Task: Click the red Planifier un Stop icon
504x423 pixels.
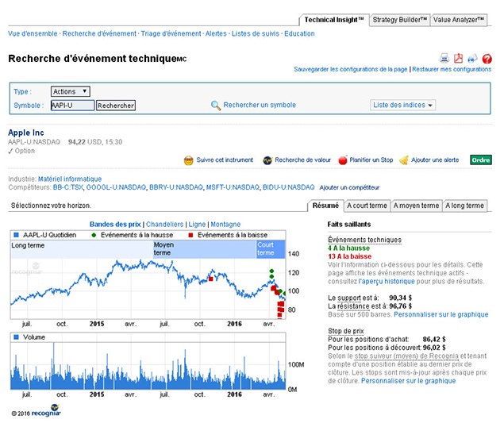Action: (x=343, y=160)
